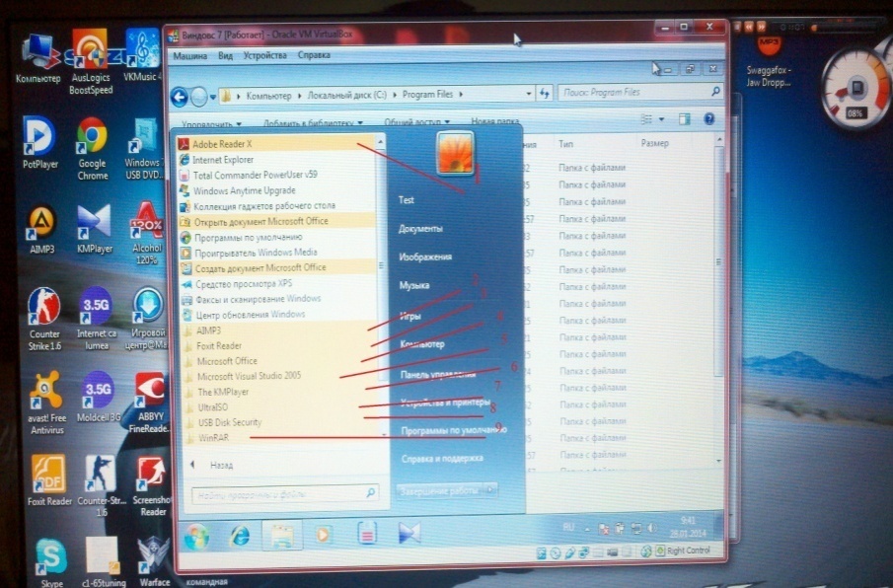893x588 pixels.
Task: Open the AIMP3 desktop shortcut
Action: 42,229
